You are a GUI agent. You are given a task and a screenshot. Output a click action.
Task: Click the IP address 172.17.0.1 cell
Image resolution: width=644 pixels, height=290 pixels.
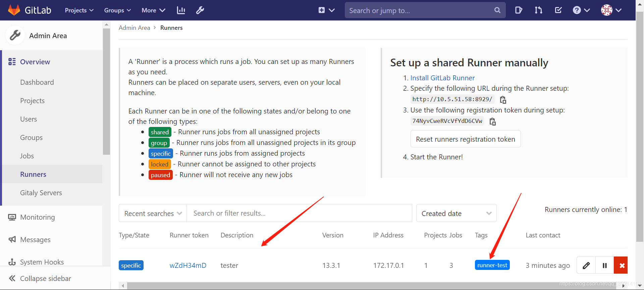(389, 266)
